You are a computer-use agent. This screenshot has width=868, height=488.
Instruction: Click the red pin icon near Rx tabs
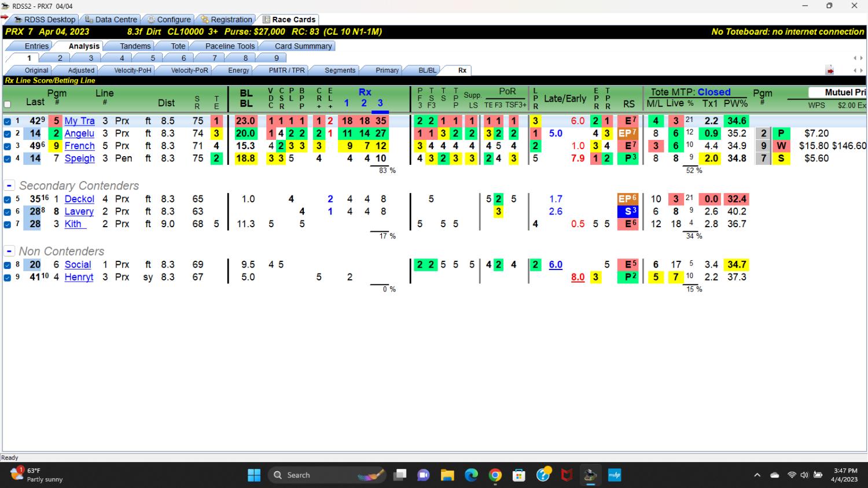coord(830,71)
